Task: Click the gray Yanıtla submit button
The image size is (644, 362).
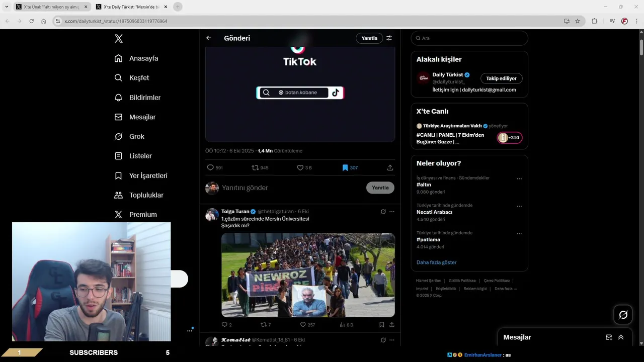Action: click(x=380, y=188)
